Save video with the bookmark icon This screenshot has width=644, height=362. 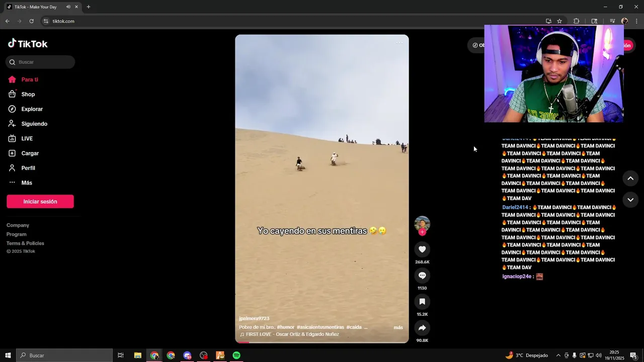[x=422, y=302]
